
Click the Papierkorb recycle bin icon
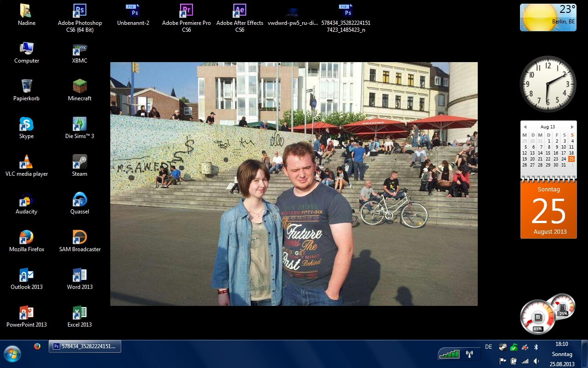27,86
